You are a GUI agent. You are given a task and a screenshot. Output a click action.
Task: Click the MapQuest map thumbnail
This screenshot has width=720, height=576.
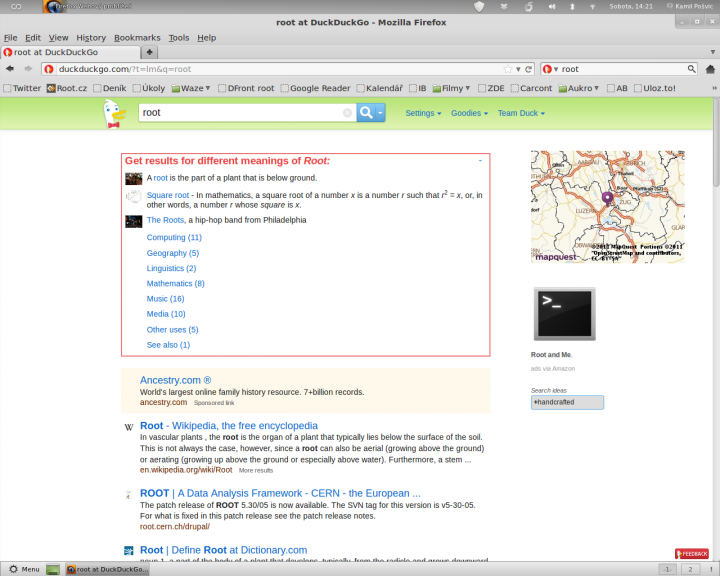tap(608, 207)
